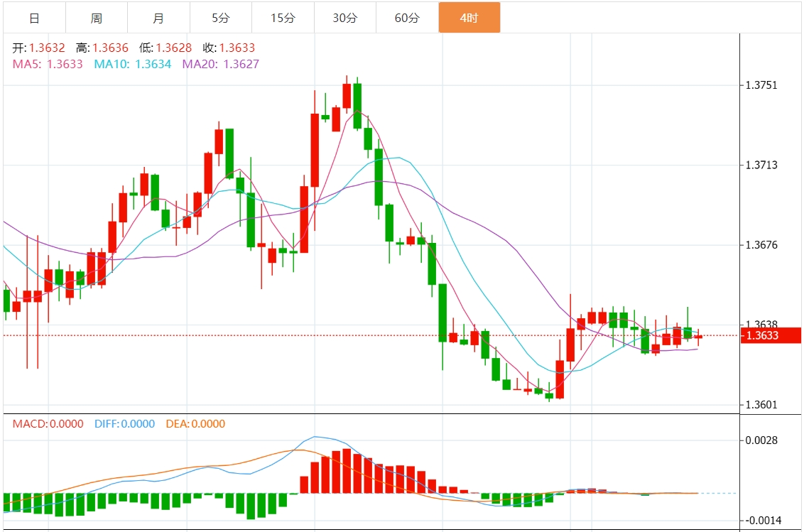Click the 高: 1.3636 high price value
Viewport: 809px width, 532px height.
(x=102, y=48)
